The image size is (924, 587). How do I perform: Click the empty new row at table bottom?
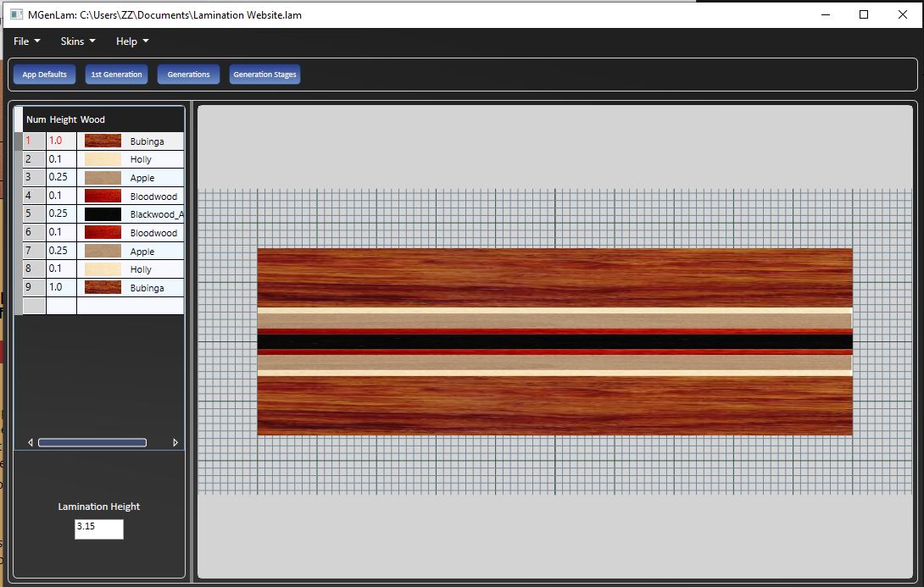point(102,306)
